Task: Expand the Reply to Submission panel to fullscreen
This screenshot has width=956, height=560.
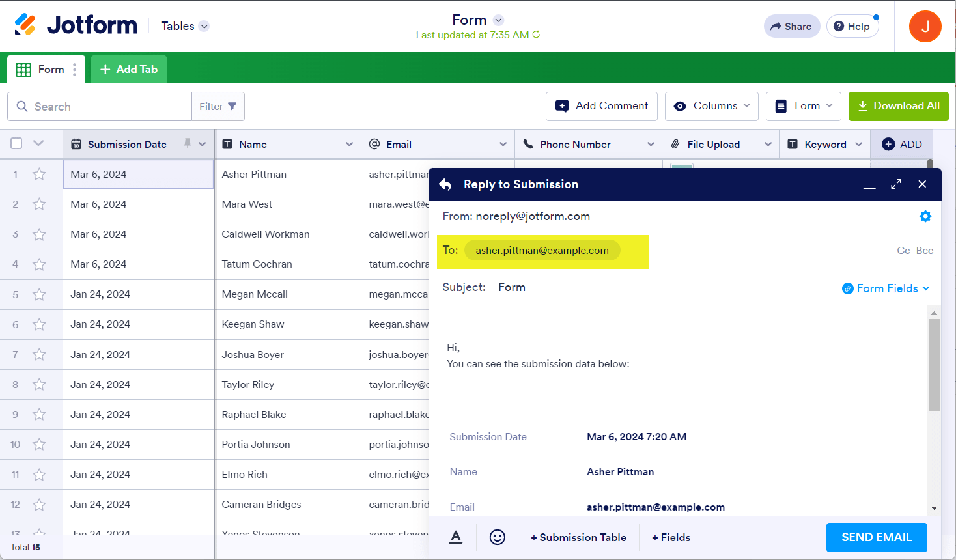Action: 896,184
